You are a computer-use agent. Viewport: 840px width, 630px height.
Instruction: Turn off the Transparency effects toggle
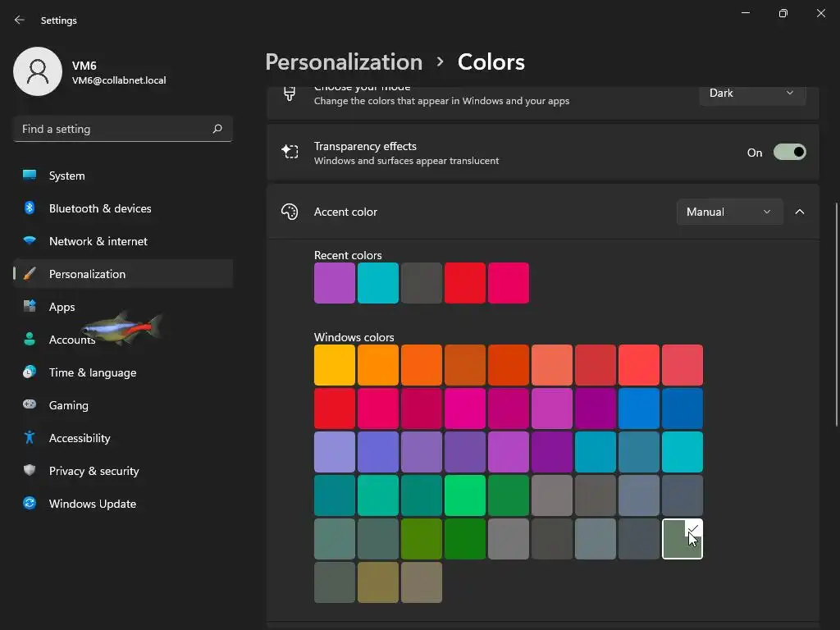tap(789, 153)
